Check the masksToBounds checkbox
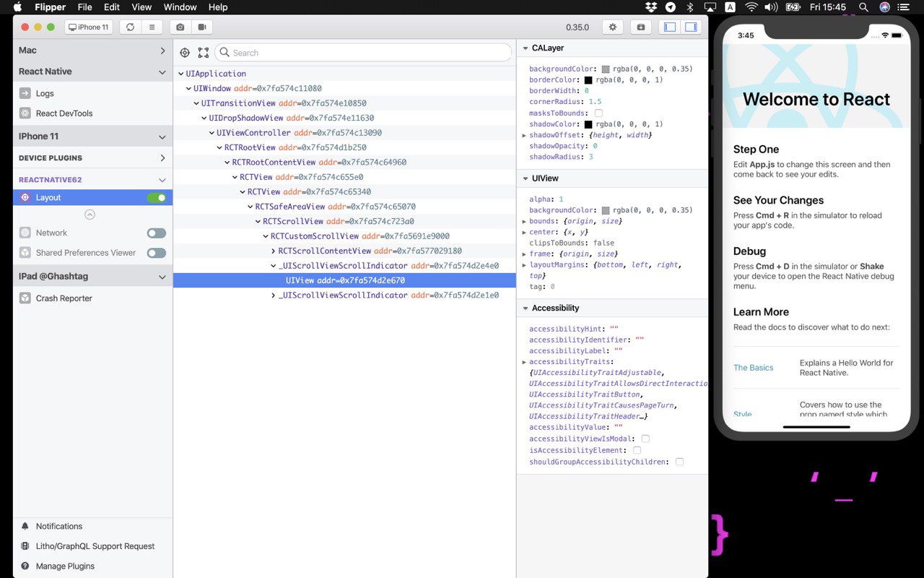 pos(598,113)
